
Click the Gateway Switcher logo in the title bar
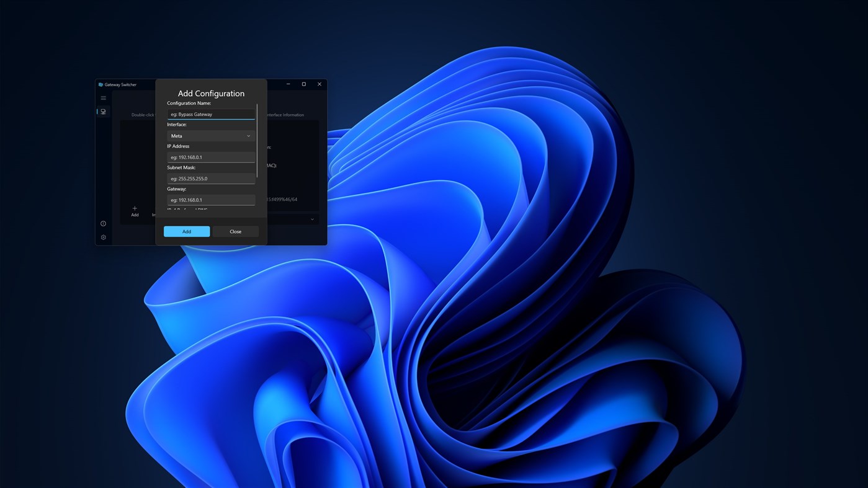[x=101, y=84]
